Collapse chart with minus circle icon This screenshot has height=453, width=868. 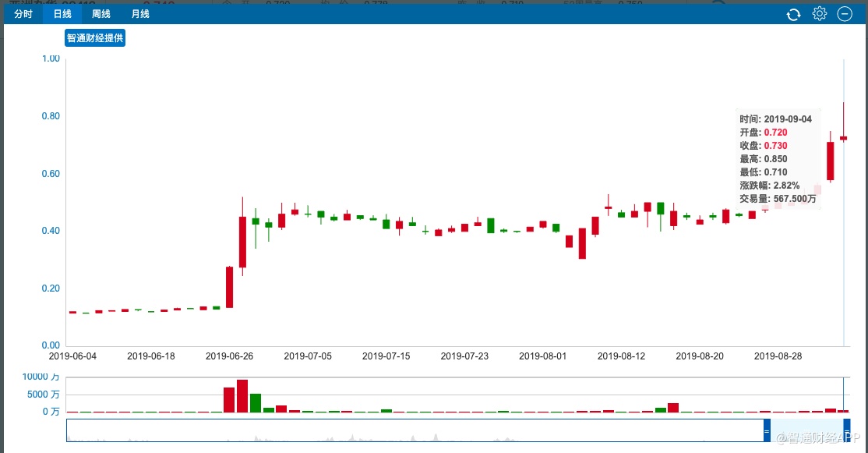click(x=844, y=14)
